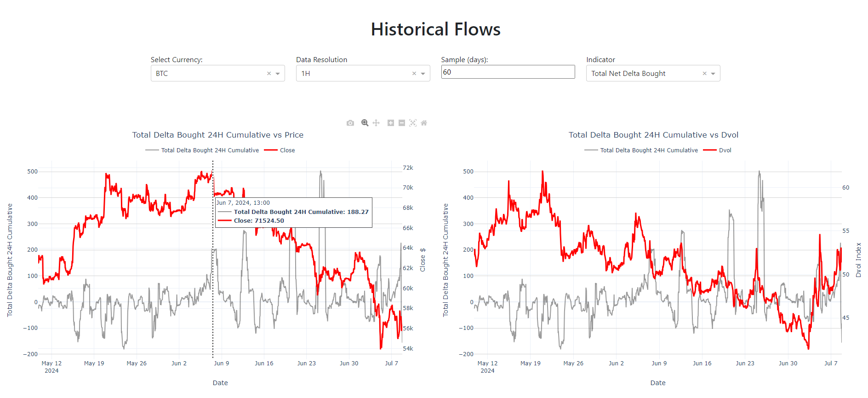Click the 'Jun 7, 2024, 13:00' tooltip date

(243, 203)
